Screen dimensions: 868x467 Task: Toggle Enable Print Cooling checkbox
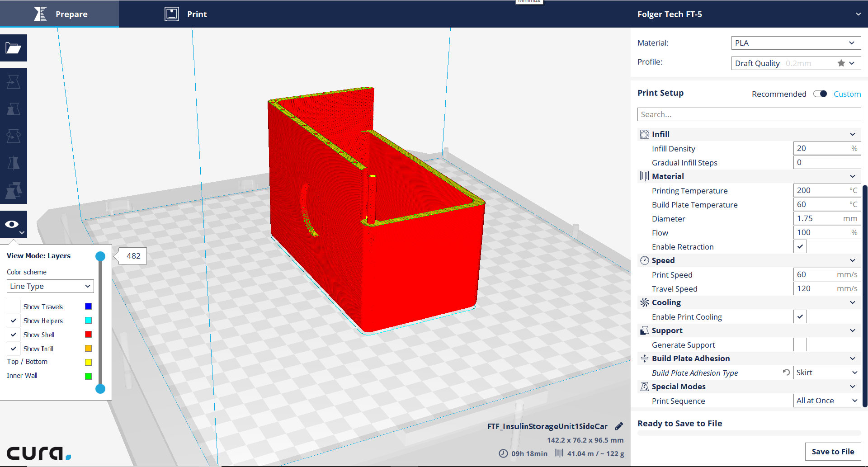800,316
